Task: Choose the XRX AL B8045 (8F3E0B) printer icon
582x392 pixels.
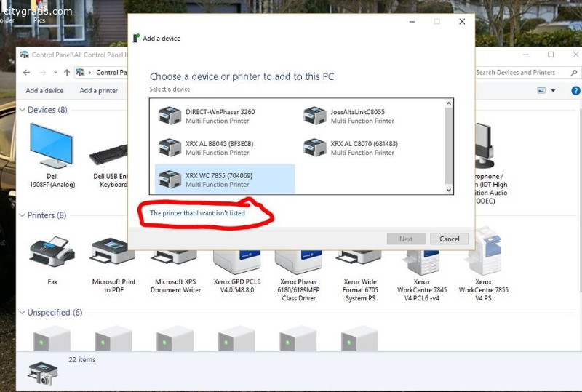Action: click(170, 148)
